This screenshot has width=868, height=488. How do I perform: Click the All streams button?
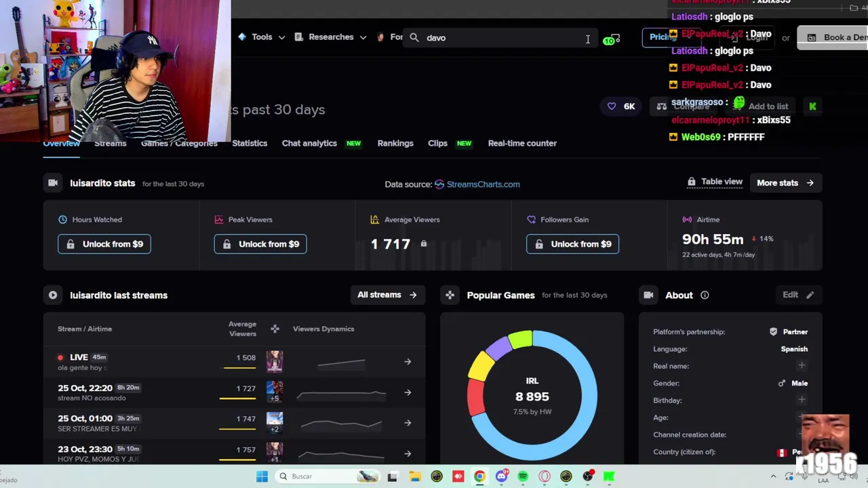click(387, 295)
